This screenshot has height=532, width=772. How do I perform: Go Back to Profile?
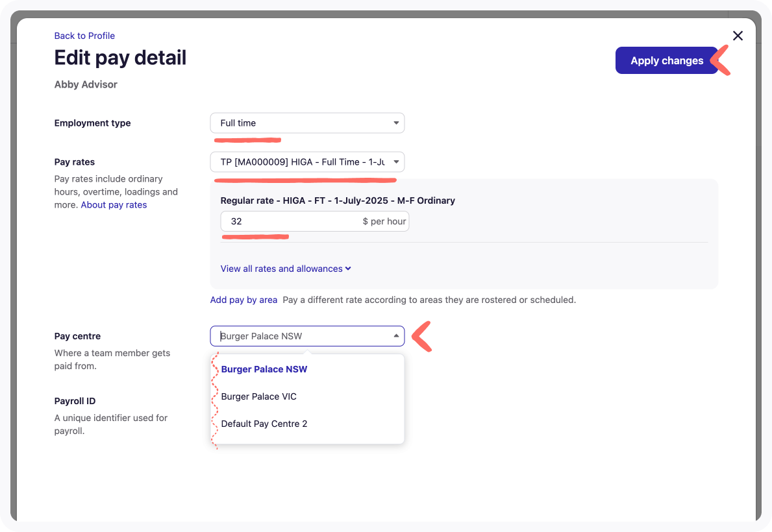tap(84, 36)
